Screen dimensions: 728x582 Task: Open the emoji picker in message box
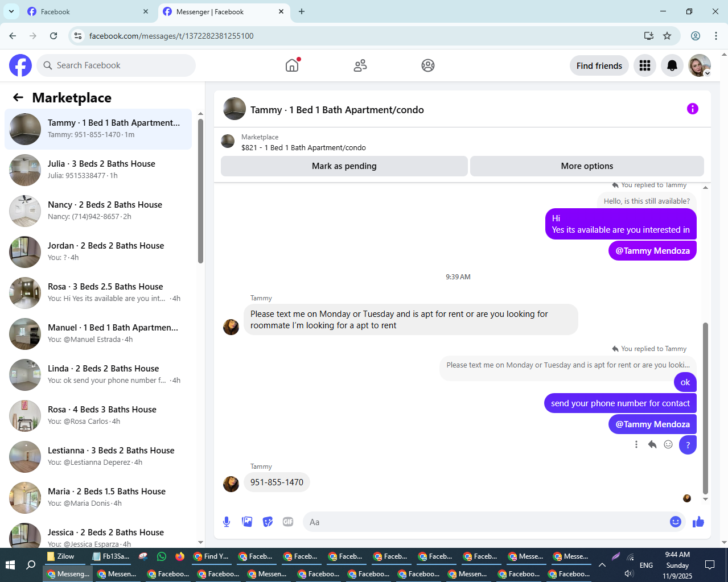[x=676, y=522]
